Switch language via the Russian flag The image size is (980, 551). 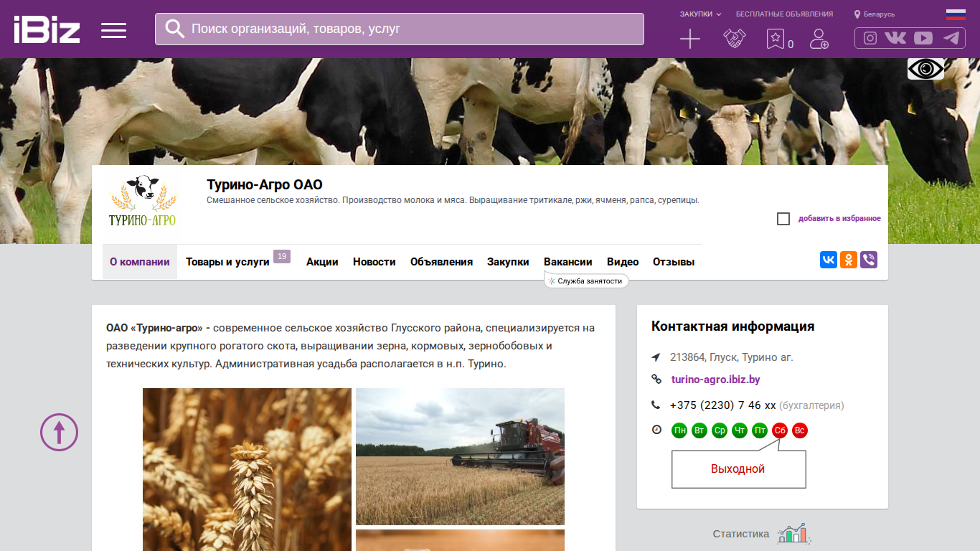click(956, 14)
